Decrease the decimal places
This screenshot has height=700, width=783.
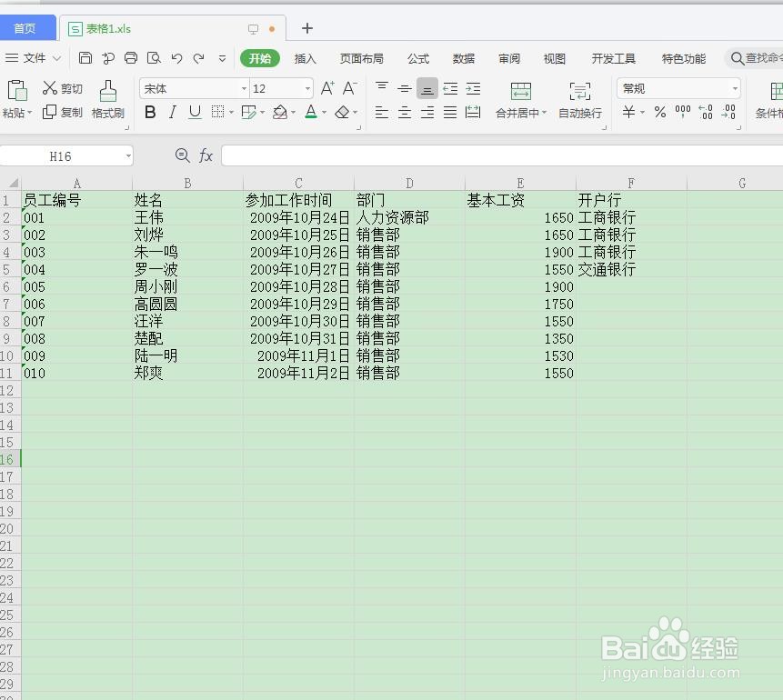point(728,113)
